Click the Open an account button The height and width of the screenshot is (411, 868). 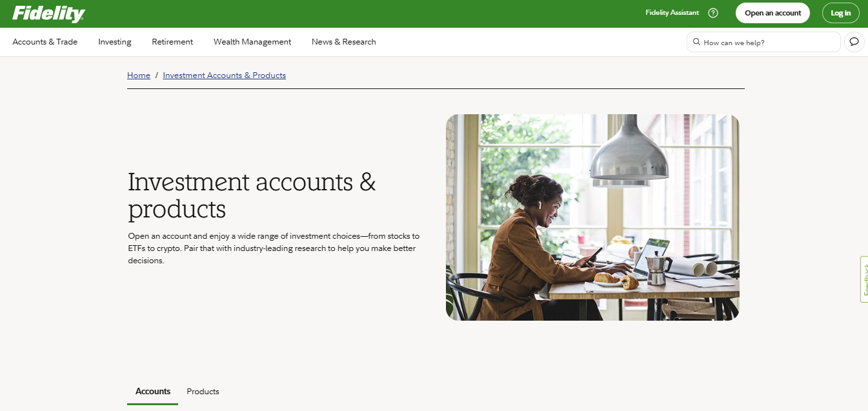click(x=772, y=13)
